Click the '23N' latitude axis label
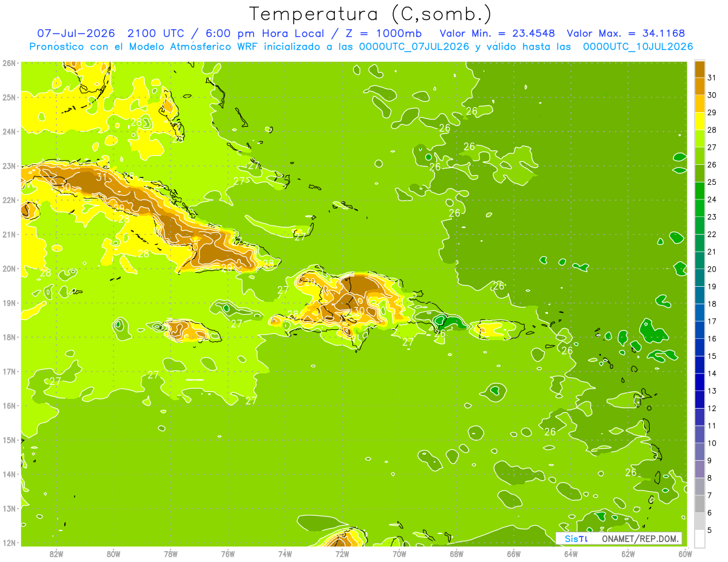 [x=8, y=166]
